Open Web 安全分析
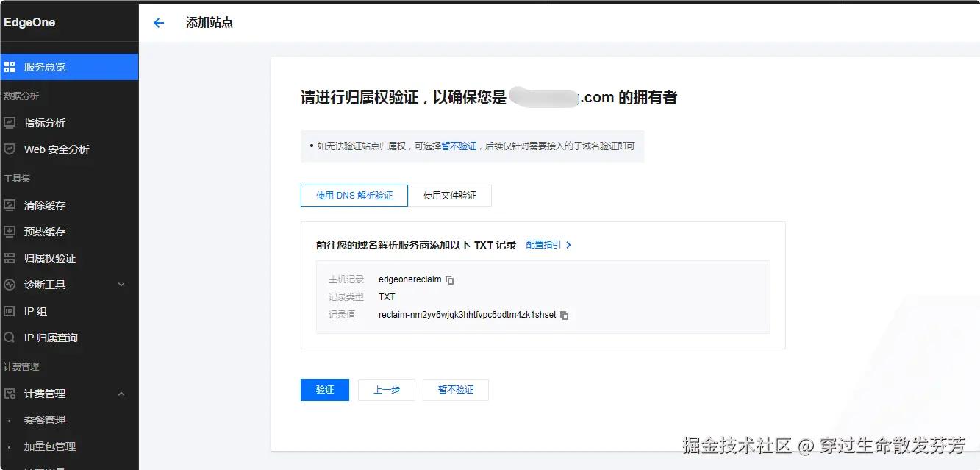This screenshot has height=470, width=980. (x=54, y=149)
